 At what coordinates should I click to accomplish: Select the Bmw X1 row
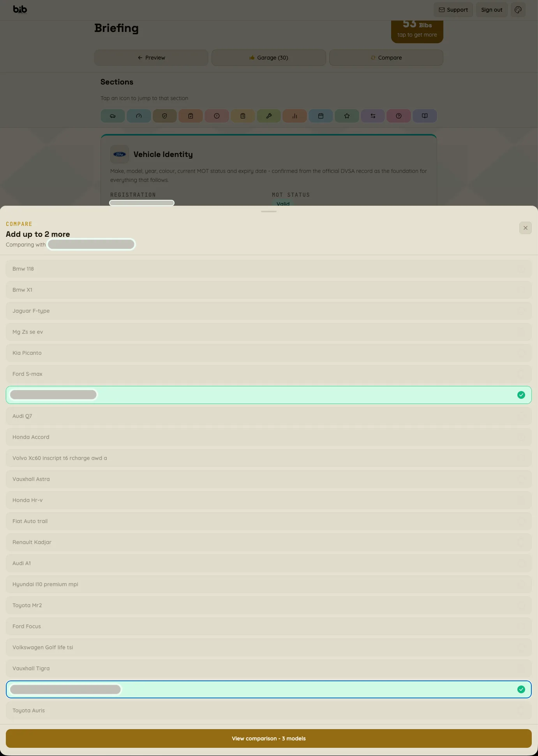(x=269, y=290)
